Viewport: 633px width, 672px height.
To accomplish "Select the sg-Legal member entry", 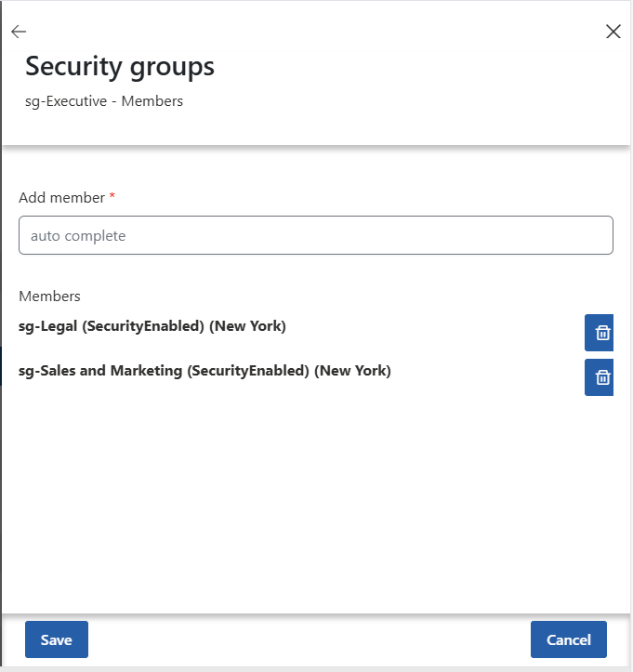I will point(152,326).
